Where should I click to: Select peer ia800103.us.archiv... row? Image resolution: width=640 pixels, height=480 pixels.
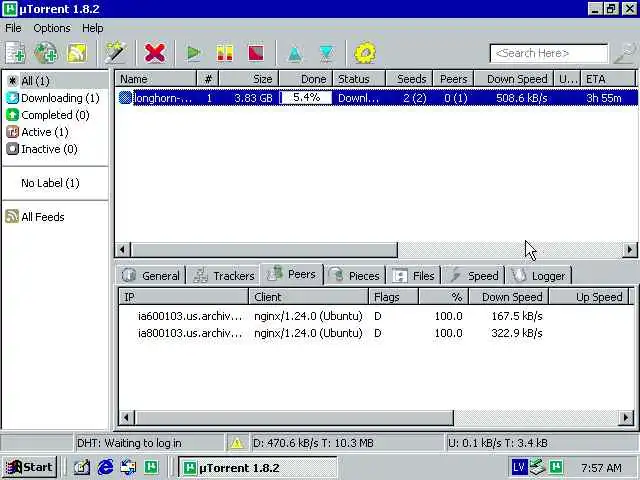coord(376,333)
